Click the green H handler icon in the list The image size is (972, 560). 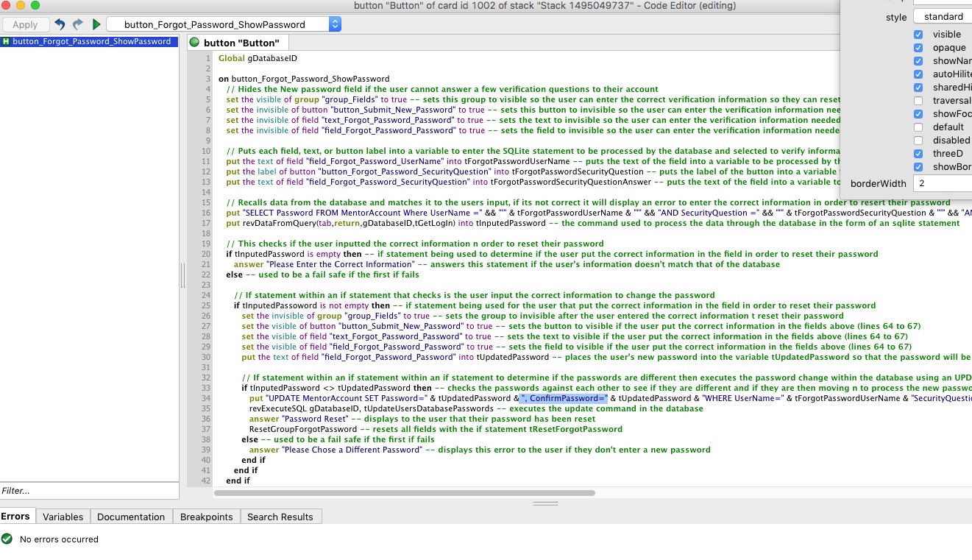(6, 42)
